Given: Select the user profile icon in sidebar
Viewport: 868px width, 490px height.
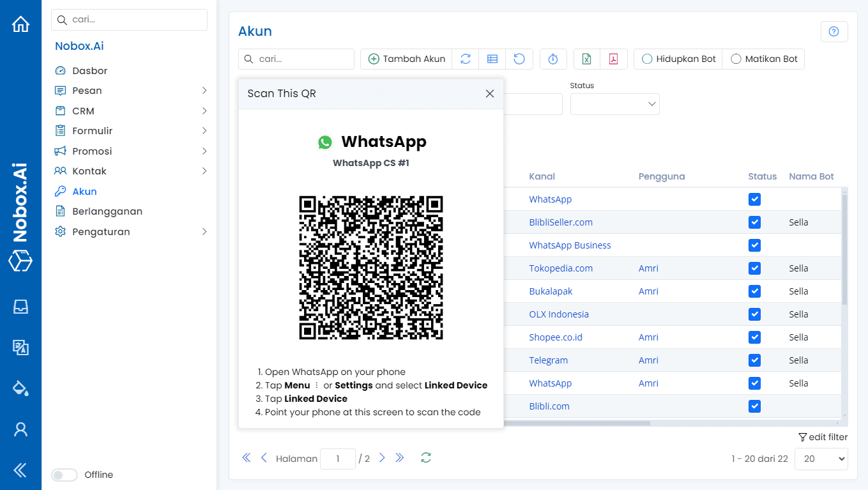Looking at the screenshot, I should pyautogui.click(x=21, y=429).
